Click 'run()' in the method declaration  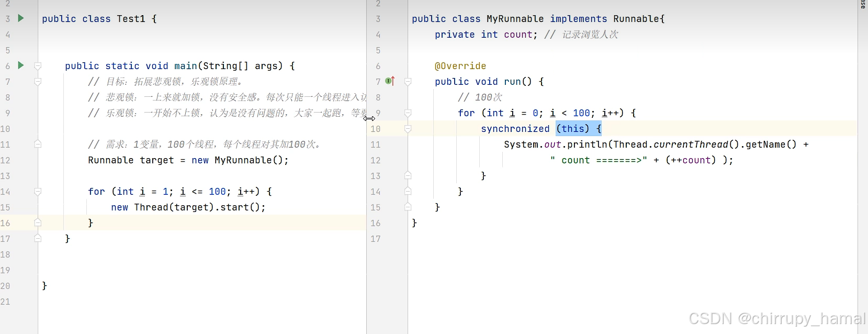(518, 82)
